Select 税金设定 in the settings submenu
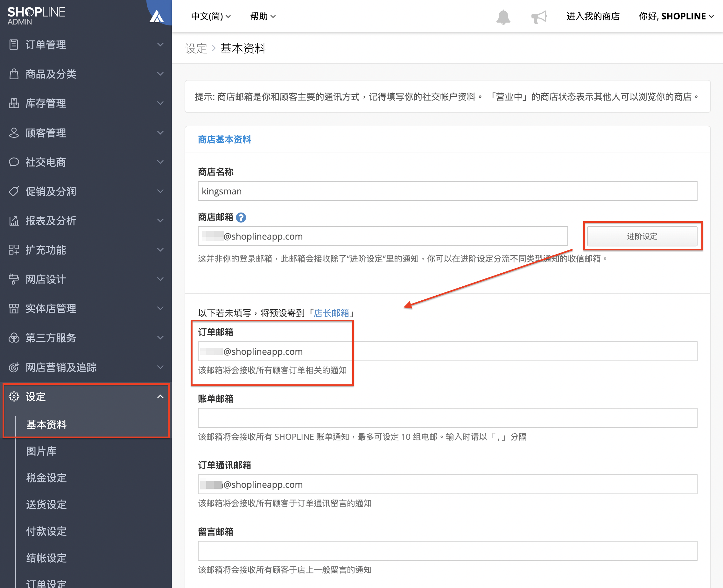 46,478
